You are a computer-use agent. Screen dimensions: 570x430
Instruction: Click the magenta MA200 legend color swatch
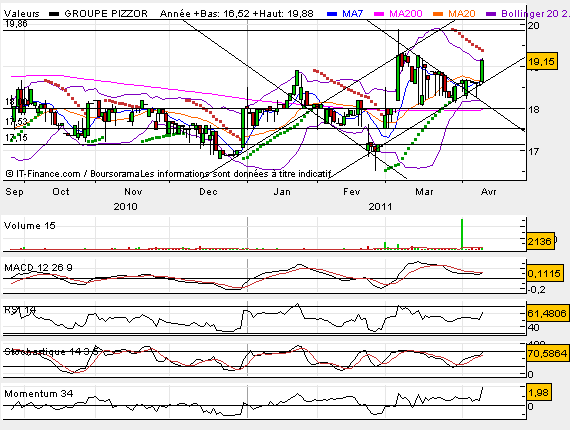tap(379, 14)
